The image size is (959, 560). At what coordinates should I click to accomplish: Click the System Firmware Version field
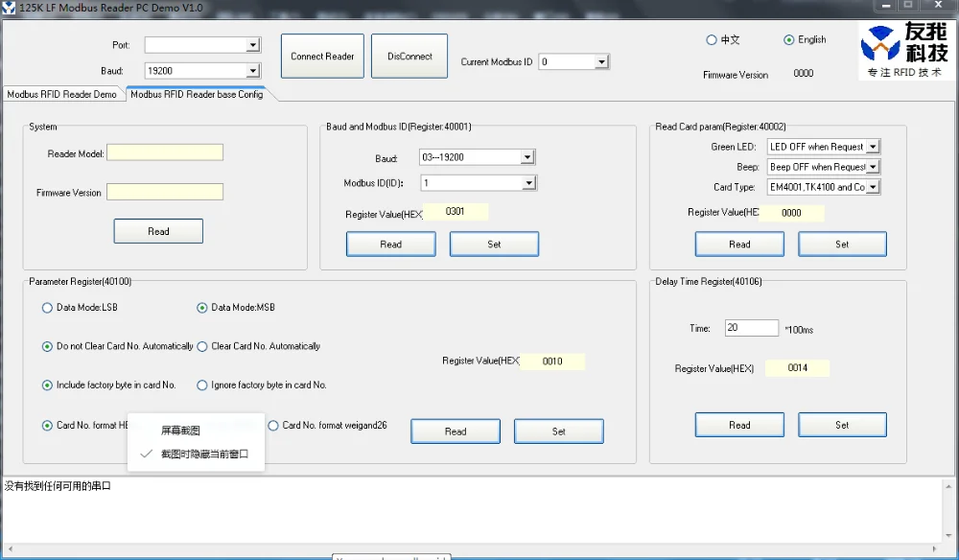click(165, 192)
